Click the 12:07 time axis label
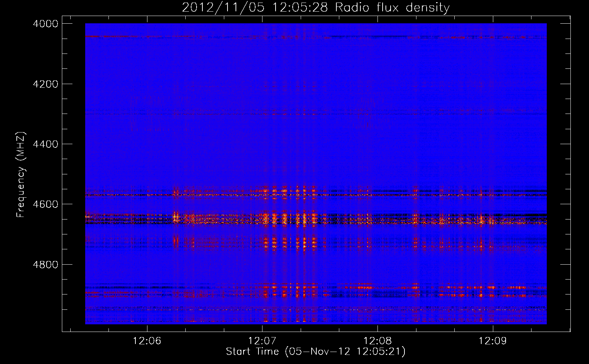589x364 pixels. (x=262, y=341)
